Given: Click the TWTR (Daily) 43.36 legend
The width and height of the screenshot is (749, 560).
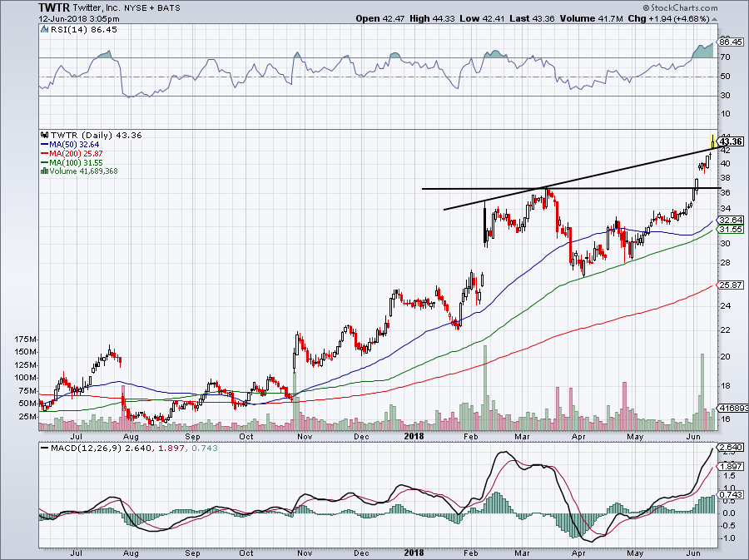Looking at the screenshot, I should [97, 135].
